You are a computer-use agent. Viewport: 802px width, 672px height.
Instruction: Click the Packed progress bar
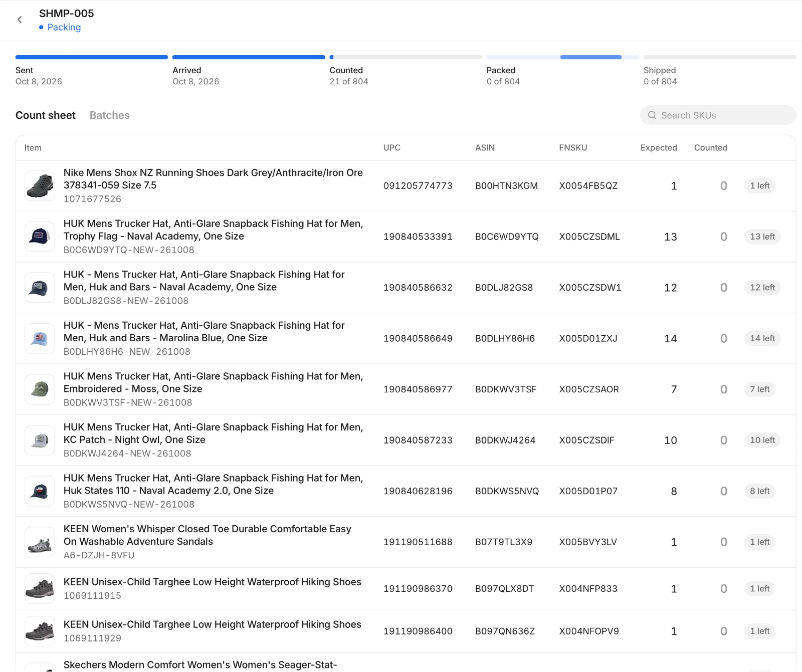point(563,57)
